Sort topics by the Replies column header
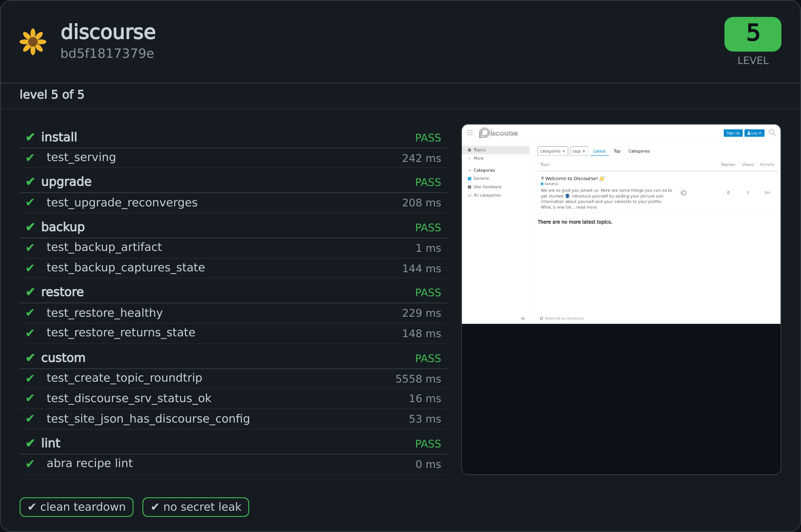Screen dimensions: 801x532 728,165
